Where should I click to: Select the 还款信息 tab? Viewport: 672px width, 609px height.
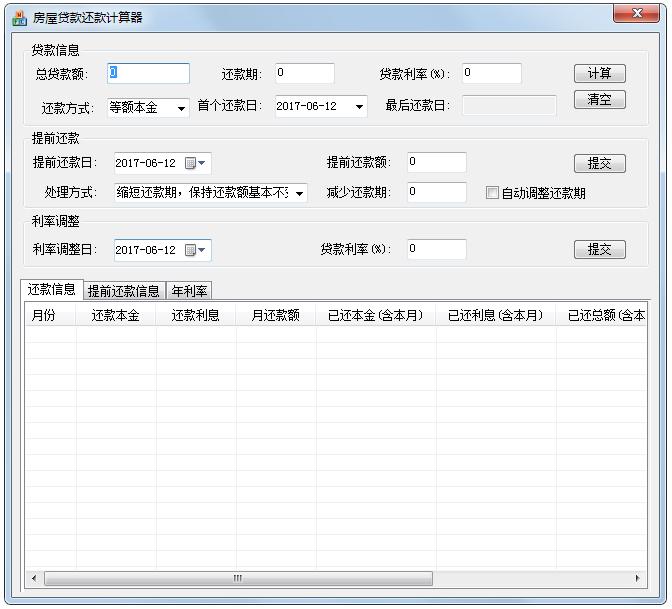[x=51, y=290]
